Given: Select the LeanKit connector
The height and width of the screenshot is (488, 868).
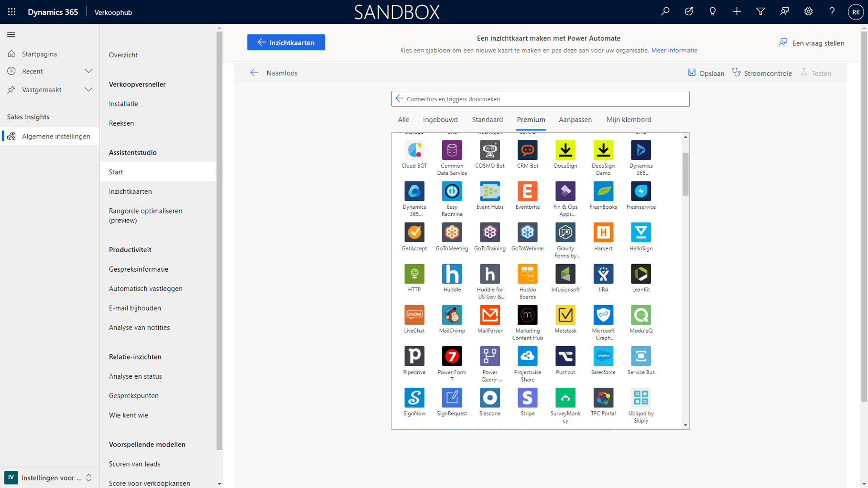Looking at the screenshot, I should [x=641, y=274].
